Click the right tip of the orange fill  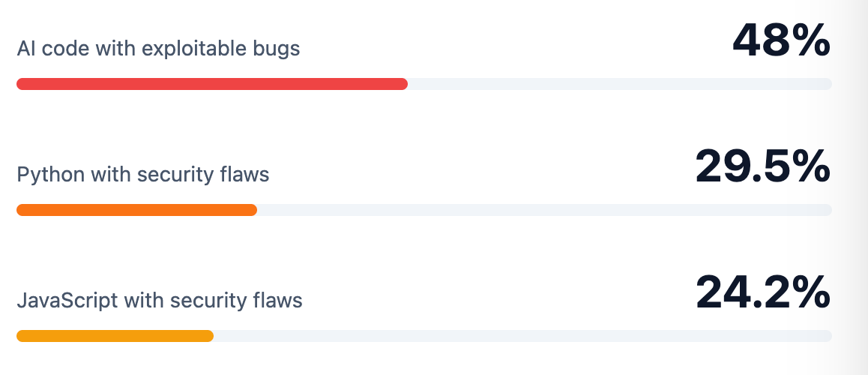[253, 210]
